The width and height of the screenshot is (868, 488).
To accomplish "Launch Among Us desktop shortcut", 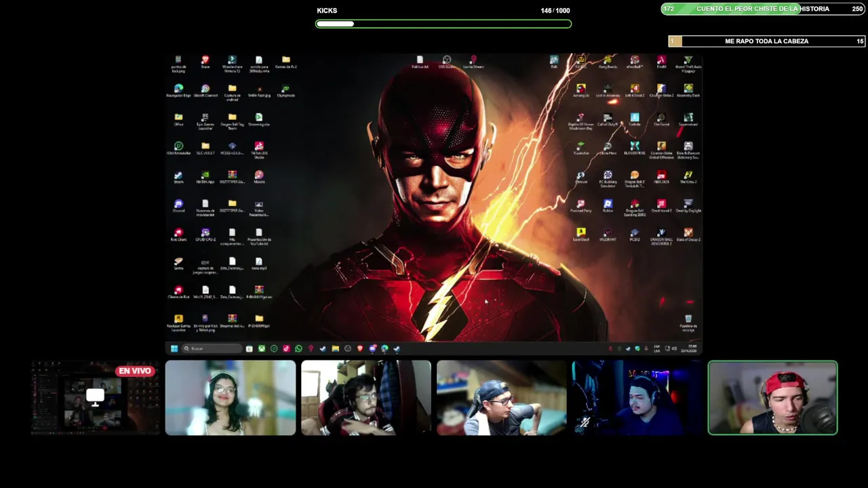I will pos(581,91).
